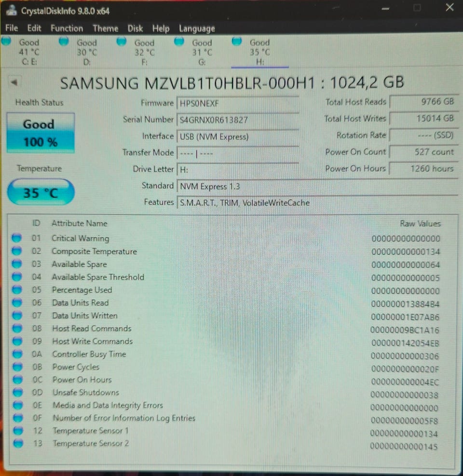The image size is (463, 476).
Task: Click the Features field with S.M.A.R.T., TRIM
Action: coord(317,203)
